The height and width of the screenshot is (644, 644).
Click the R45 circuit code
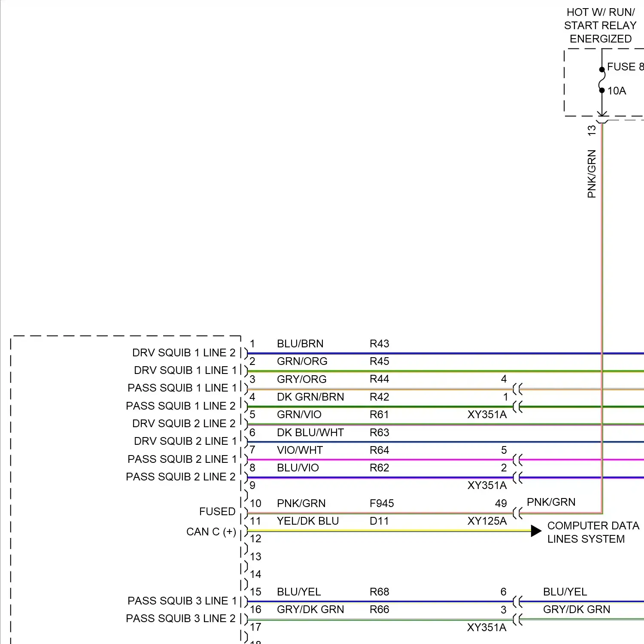380,361
